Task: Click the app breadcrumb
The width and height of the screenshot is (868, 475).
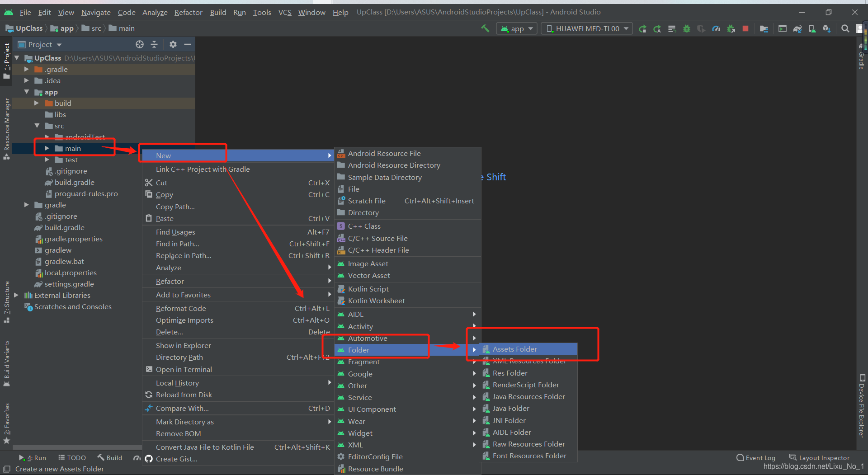Action: click(x=62, y=28)
